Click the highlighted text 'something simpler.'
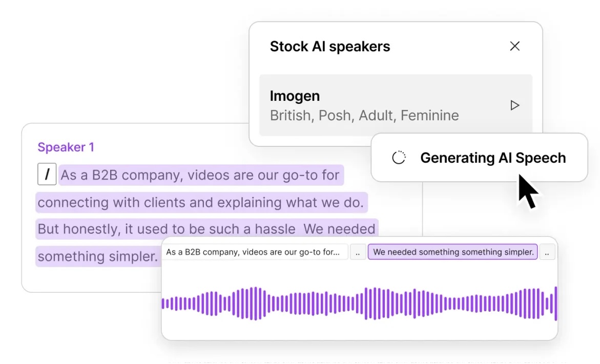Screen dimensions: 600x364 point(97,256)
